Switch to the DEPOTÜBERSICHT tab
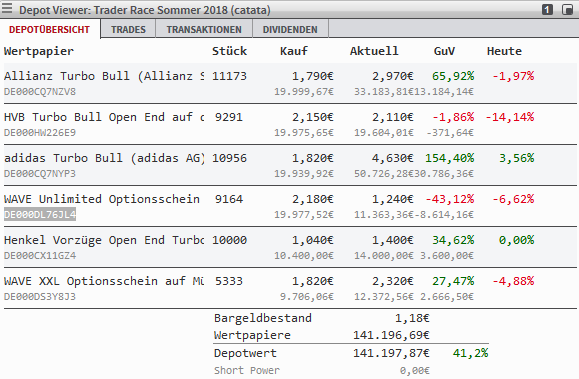Image resolution: width=579 pixels, height=379 pixels. [x=49, y=30]
